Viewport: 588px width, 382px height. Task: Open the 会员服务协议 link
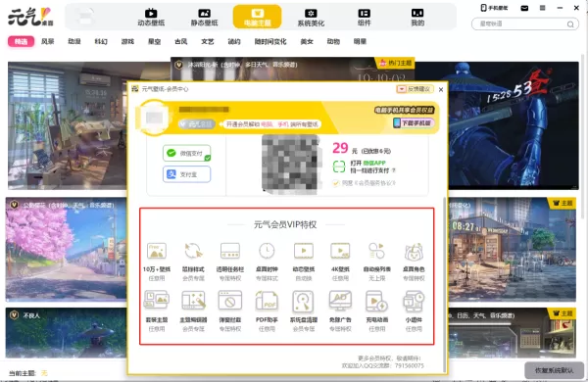point(374,183)
